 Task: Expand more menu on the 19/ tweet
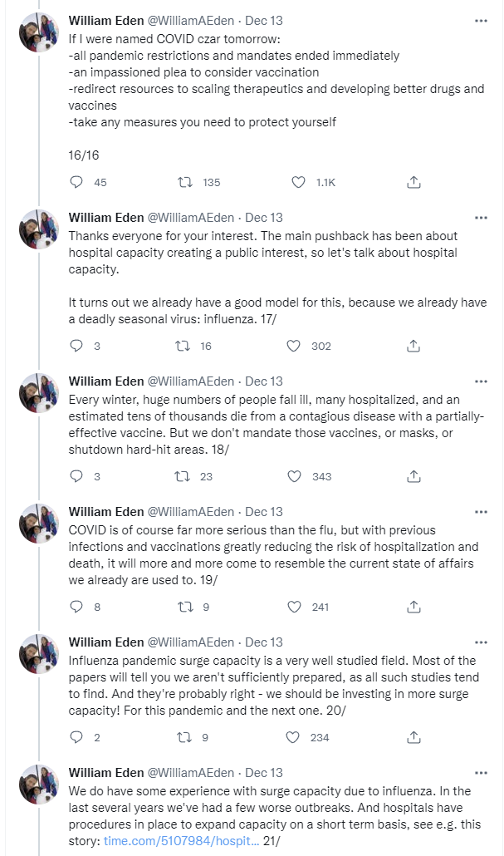coord(481,512)
